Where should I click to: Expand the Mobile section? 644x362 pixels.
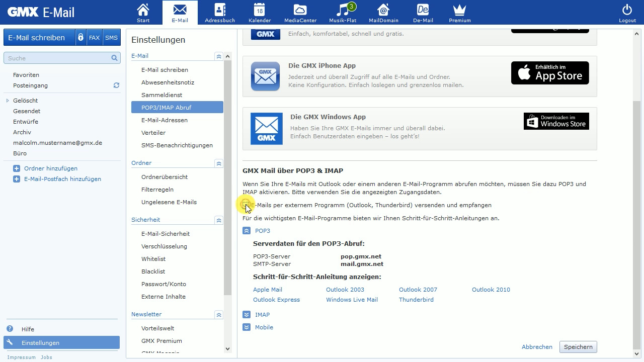[247, 327]
